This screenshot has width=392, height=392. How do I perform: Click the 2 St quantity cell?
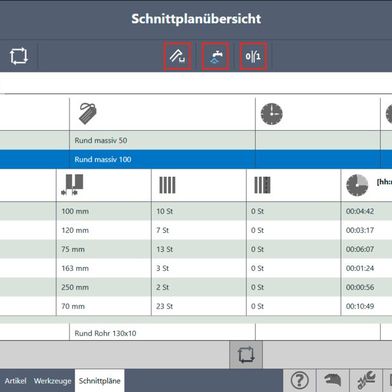pos(199,287)
